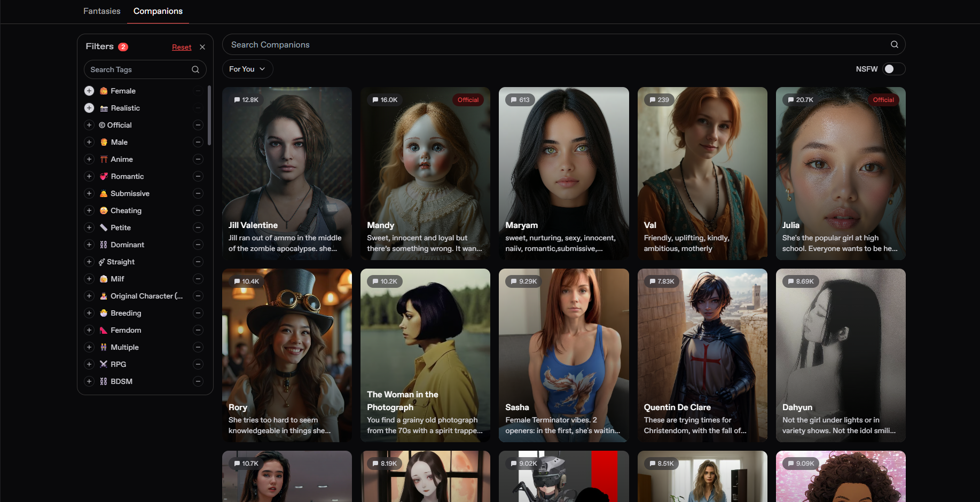Open the Jill Valentine companion card
The image size is (980, 502).
coord(287,174)
